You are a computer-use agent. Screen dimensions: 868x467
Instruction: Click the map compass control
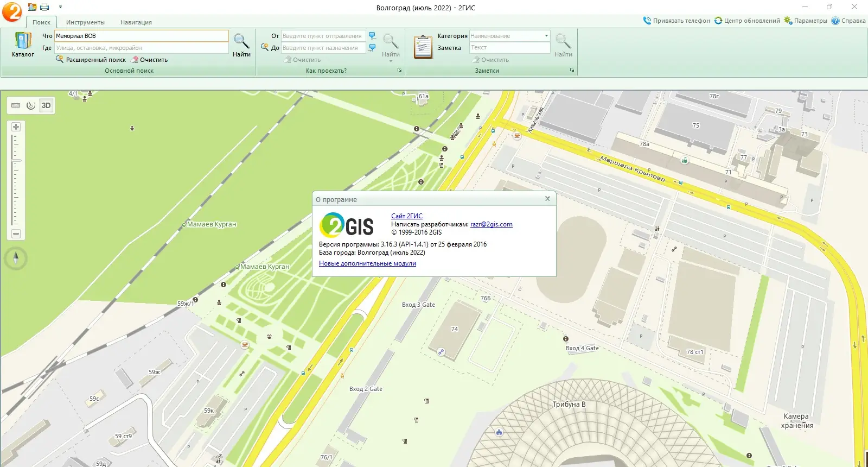(x=16, y=258)
